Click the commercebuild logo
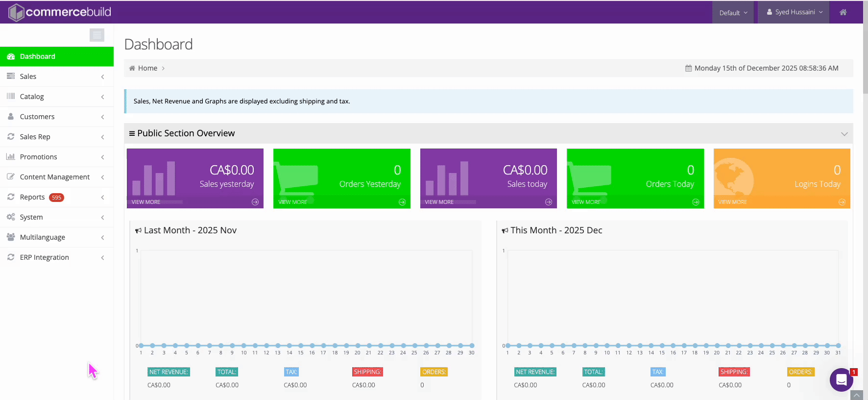This screenshot has width=868, height=400. [x=60, y=12]
